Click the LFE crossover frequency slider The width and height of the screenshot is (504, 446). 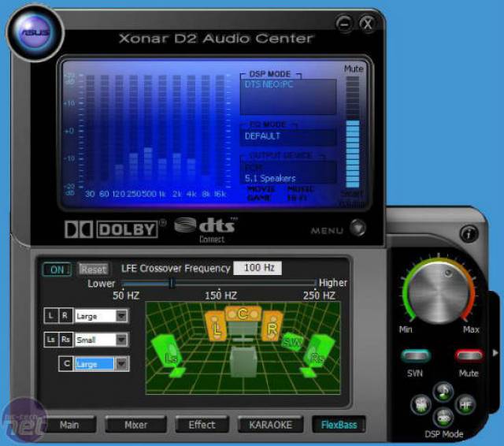172,283
